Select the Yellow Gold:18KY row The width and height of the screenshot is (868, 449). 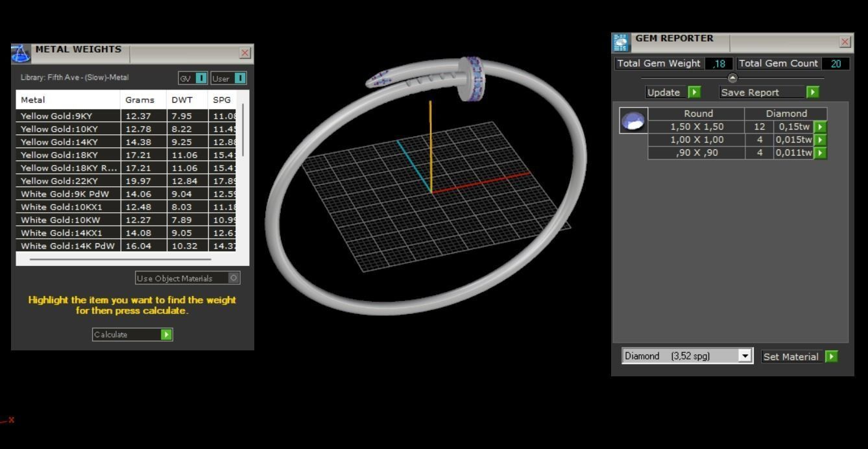pos(127,155)
